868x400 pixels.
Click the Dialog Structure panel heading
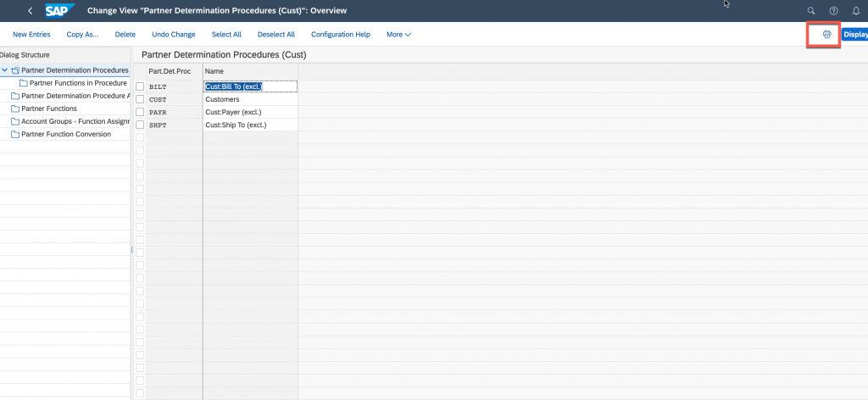(25, 55)
